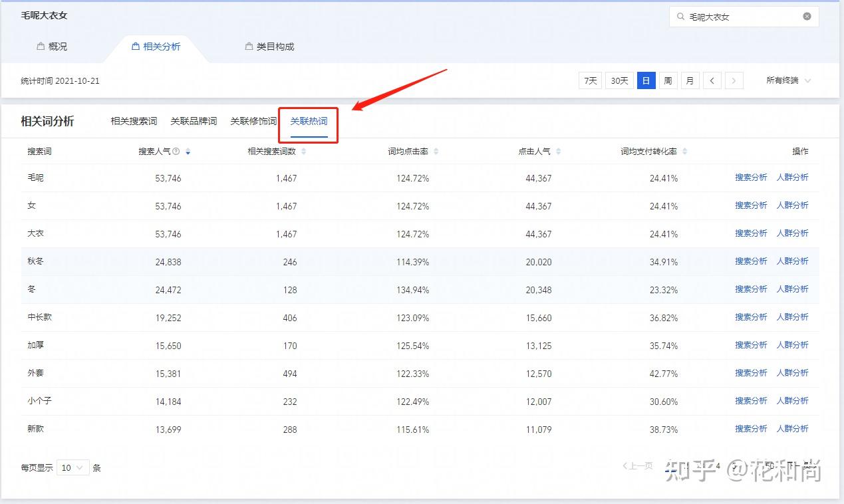Image resolution: width=844 pixels, height=504 pixels.
Task: Open 搜索分析 for the 女 row
Action: [x=751, y=205]
